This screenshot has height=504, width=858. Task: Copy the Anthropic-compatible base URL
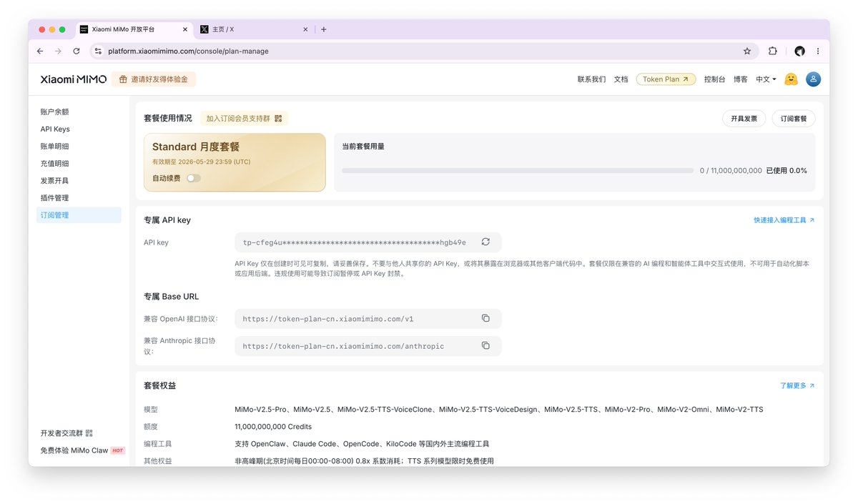tap(485, 346)
